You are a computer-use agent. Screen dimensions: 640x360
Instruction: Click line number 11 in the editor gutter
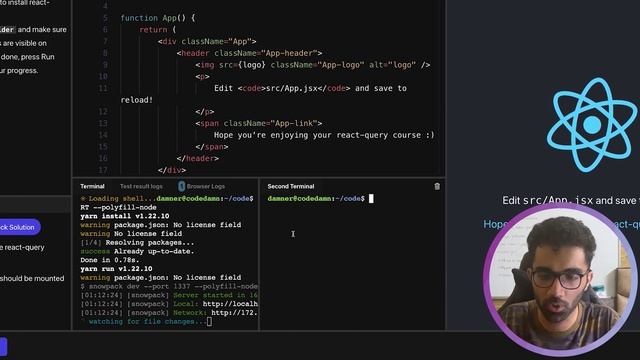[103, 88]
